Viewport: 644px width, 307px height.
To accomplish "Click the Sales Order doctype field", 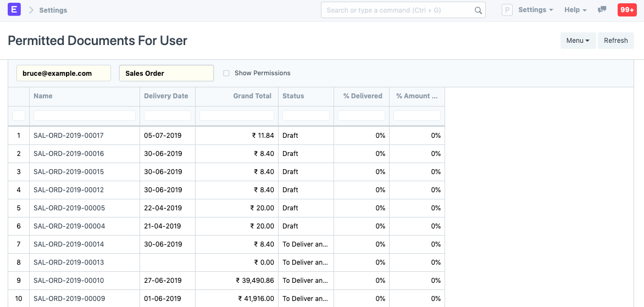I will click(166, 73).
